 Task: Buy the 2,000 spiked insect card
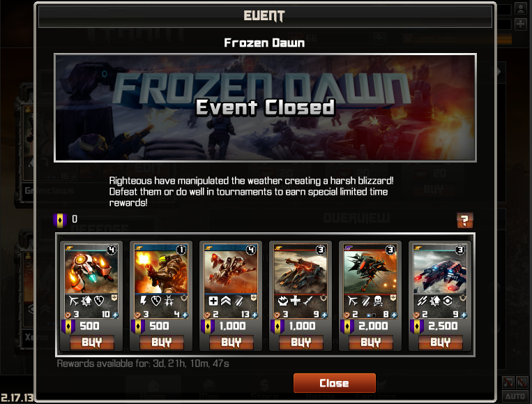[370, 342]
